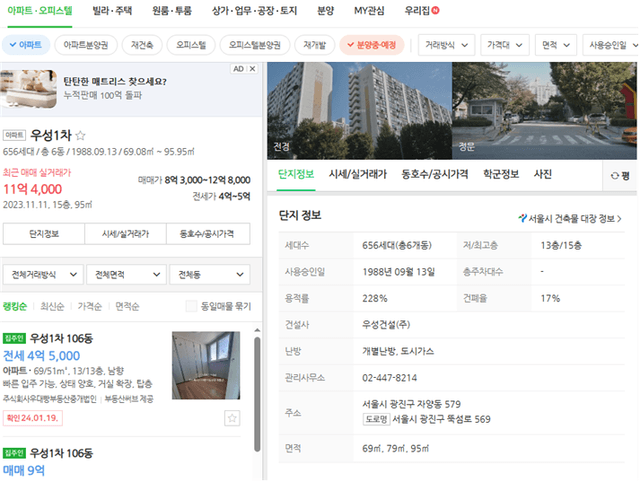
Task: Sort listings by 랭킹순
Action: point(15,306)
